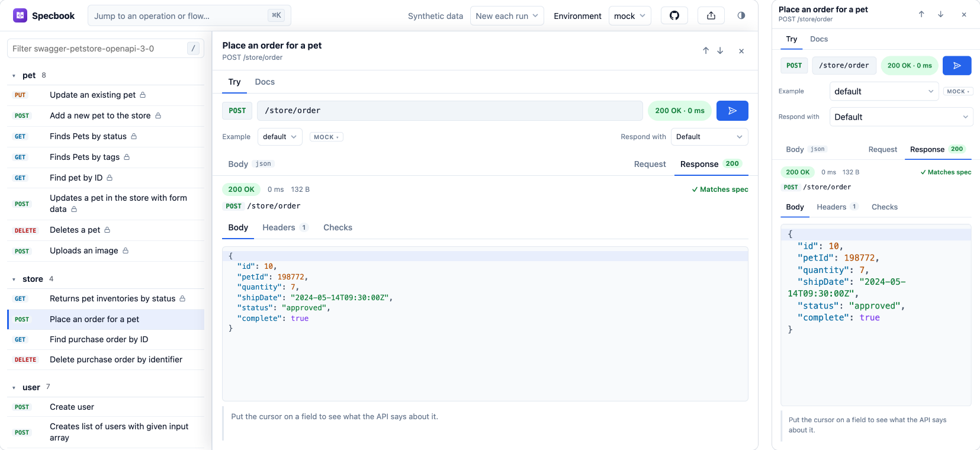The image size is (980, 450).
Task: Open the Synthetic data 'New each run' dropdown
Action: pos(507,16)
